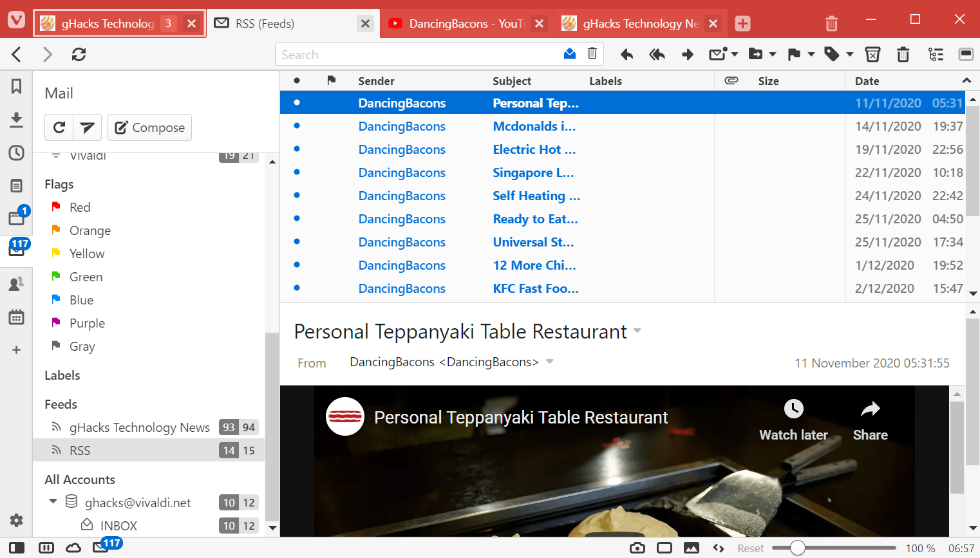
Task: Forward the selected message
Action: (687, 55)
